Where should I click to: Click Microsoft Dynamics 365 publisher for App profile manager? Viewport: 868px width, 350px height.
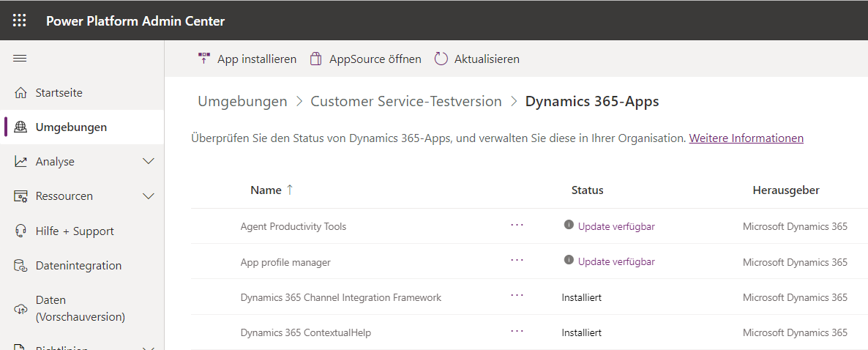(795, 262)
